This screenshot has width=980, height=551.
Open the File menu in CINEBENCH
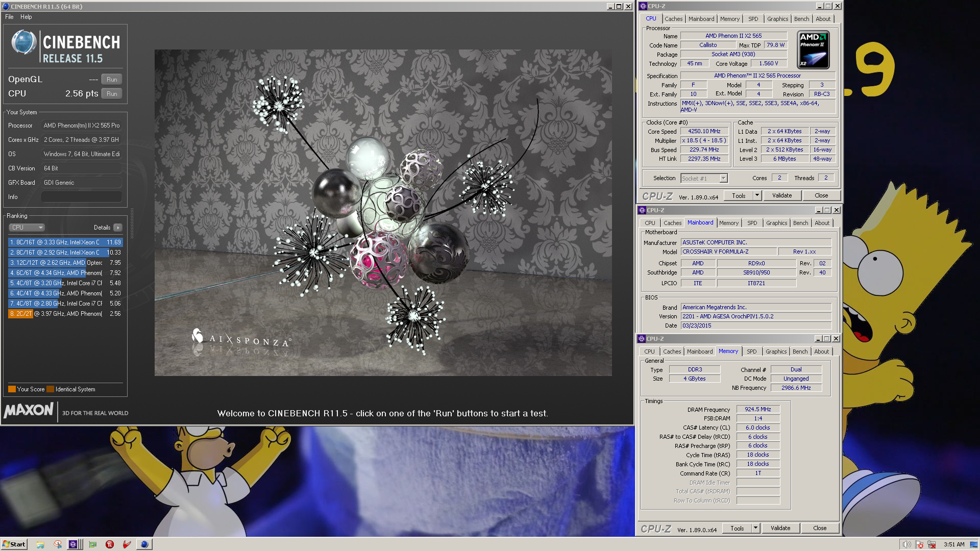tap(9, 17)
